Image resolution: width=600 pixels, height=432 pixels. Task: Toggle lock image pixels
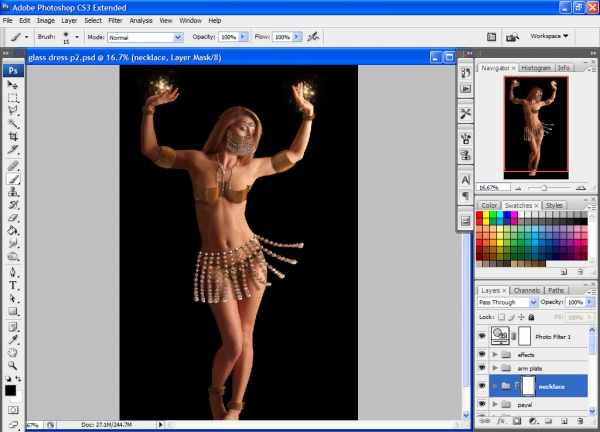click(x=512, y=317)
